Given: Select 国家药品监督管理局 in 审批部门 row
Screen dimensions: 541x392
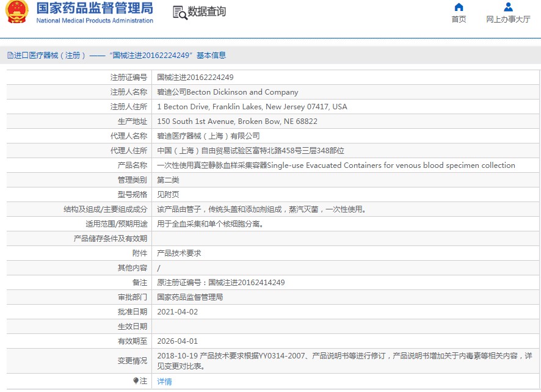Looking at the screenshot, I should point(190,297).
